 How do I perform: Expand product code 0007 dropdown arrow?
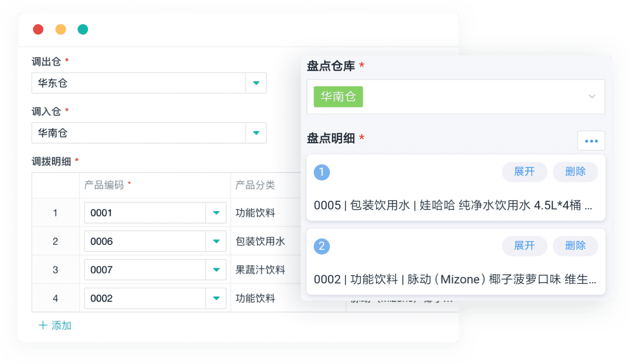(216, 270)
